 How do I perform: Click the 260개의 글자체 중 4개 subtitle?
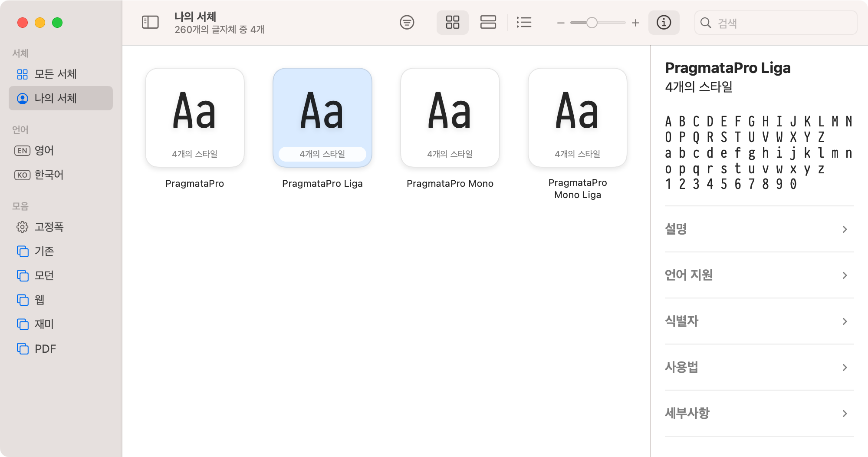pos(220,30)
